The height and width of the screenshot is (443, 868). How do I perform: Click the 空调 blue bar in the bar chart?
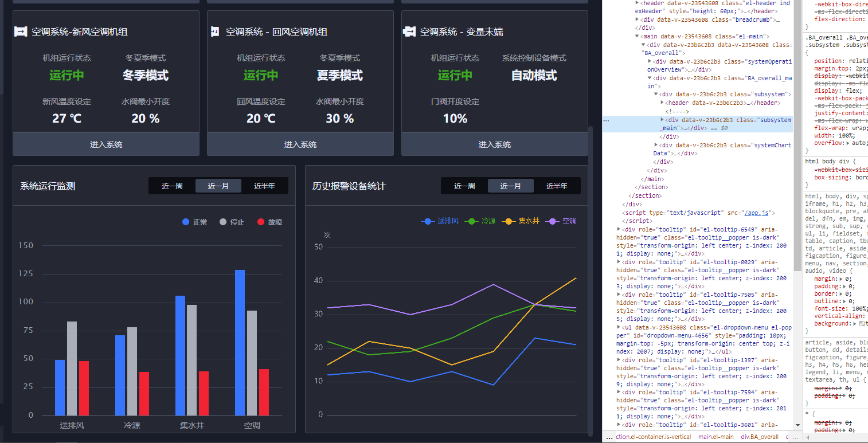240,343
